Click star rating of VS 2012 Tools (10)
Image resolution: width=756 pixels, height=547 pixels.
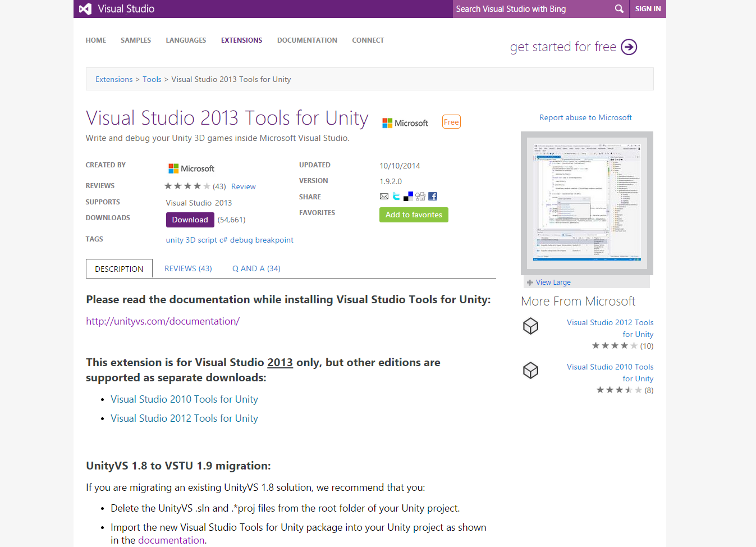615,345
